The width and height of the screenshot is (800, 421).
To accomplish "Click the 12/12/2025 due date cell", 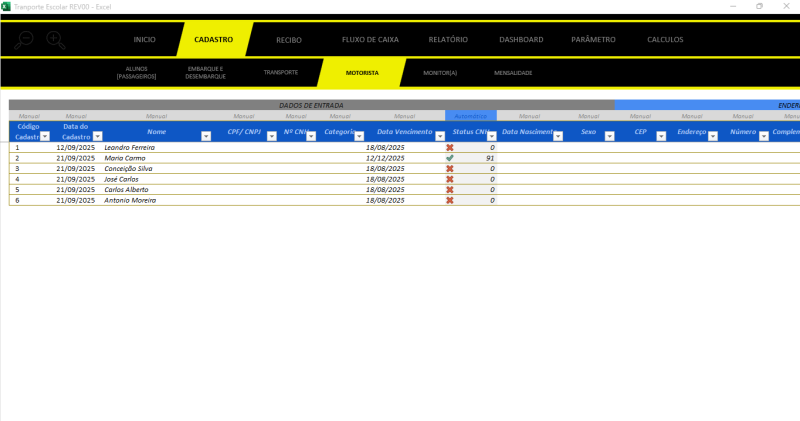I will [x=385, y=158].
